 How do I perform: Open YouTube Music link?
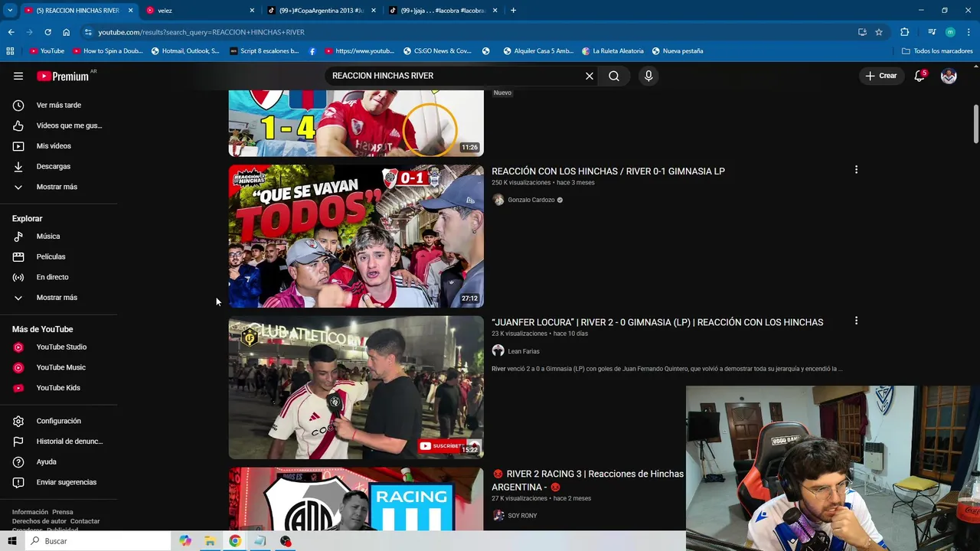click(x=58, y=367)
